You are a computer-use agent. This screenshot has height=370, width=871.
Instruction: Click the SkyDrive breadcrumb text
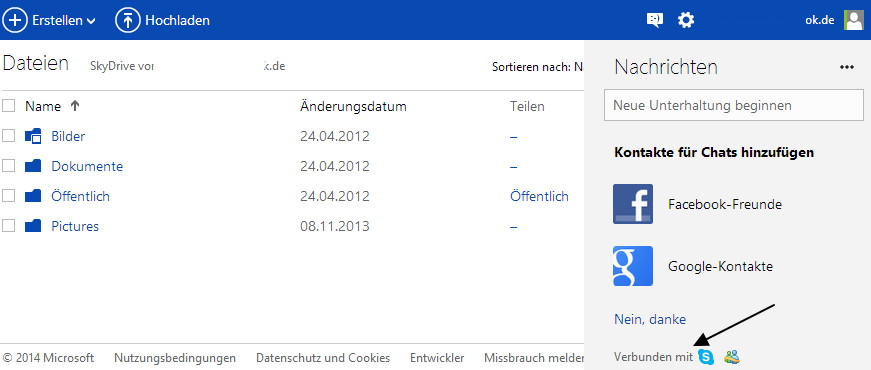click(x=122, y=66)
